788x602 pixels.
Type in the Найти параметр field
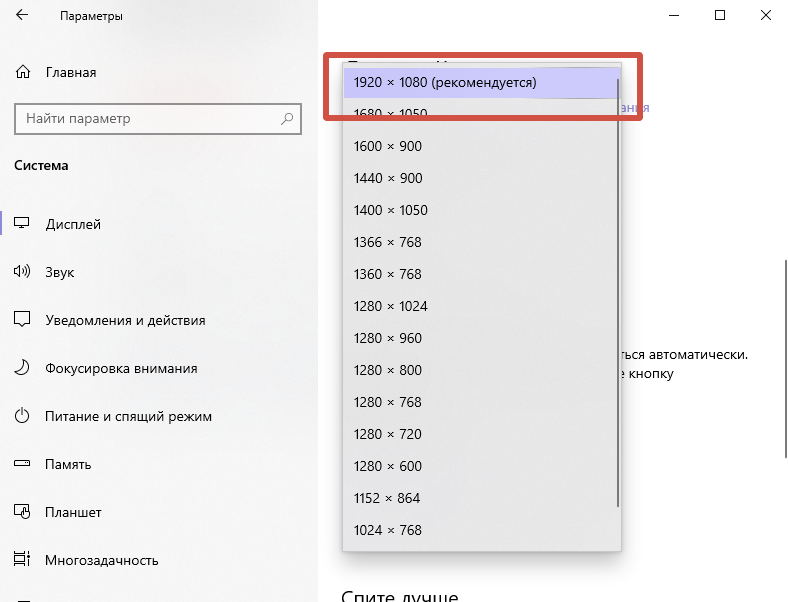145,119
